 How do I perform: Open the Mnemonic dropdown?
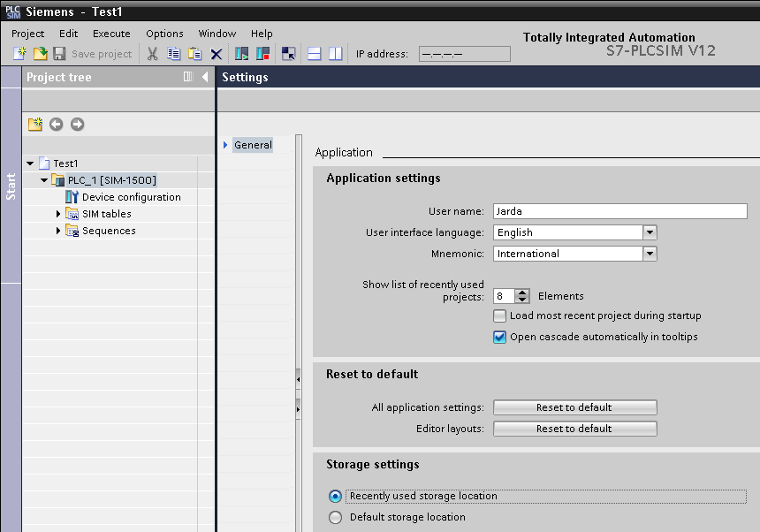(650, 254)
